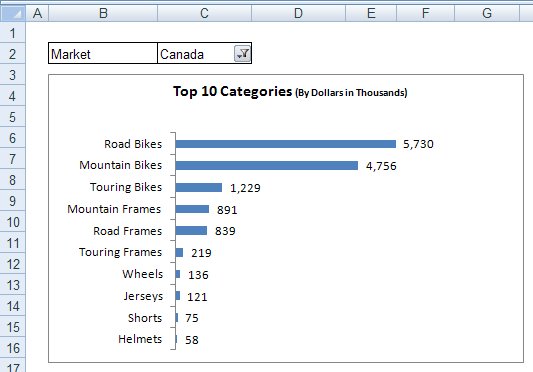533x372 pixels.
Task: Click the Mountain Frames bar
Action: click(192, 209)
